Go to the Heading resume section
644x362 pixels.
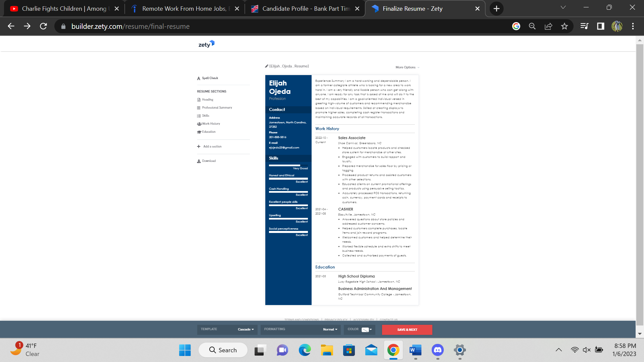pos(205,100)
